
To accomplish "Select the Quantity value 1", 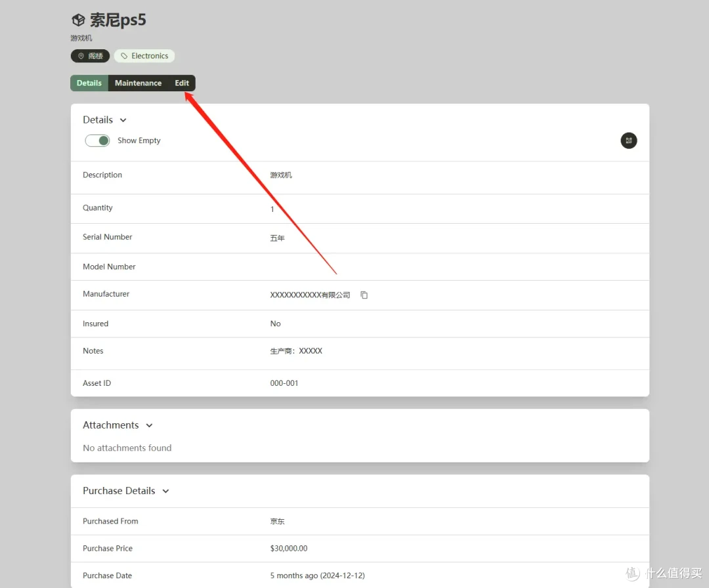I will 272,209.
